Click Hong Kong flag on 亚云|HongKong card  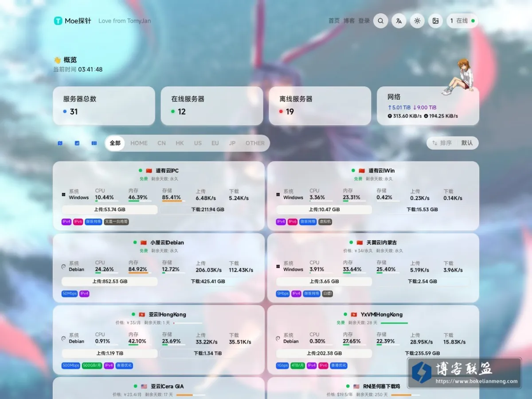coord(142,314)
